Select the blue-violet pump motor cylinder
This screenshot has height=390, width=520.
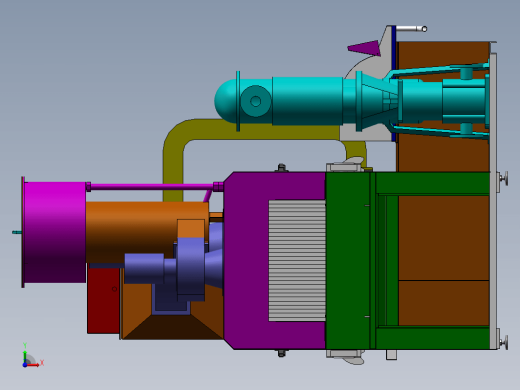pos(144,268)
